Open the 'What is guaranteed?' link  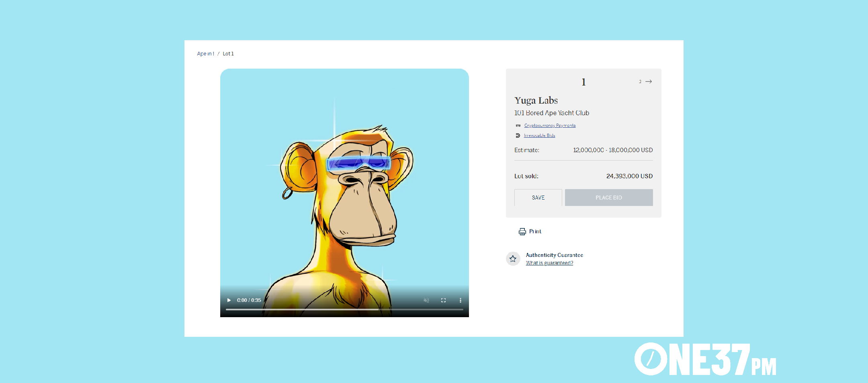549,263
